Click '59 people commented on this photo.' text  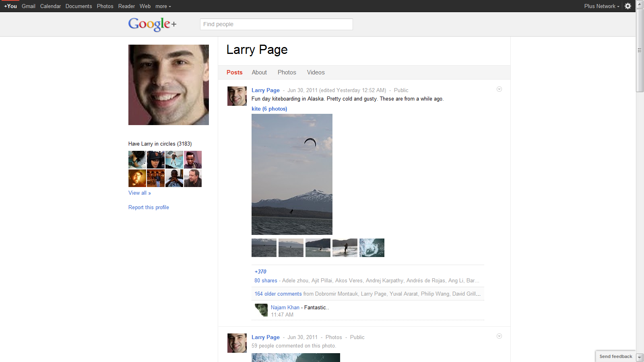pos(294,346)
